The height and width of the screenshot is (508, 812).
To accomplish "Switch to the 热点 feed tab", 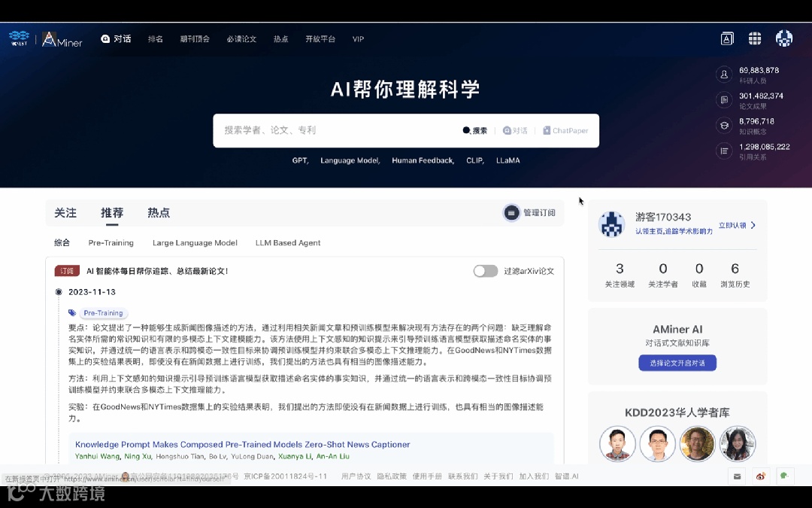I will (x=159, y=213).
